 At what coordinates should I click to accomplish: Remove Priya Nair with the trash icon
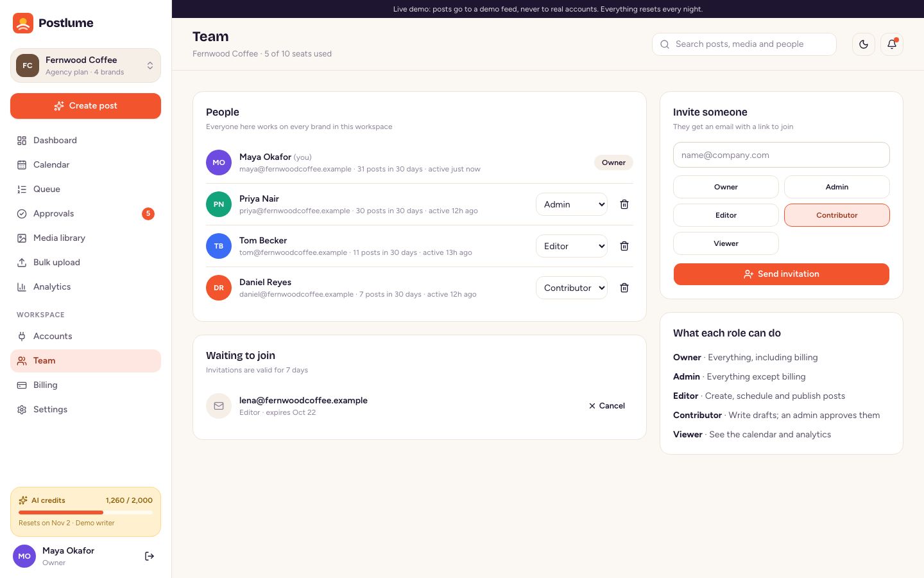tap(624, 204)
